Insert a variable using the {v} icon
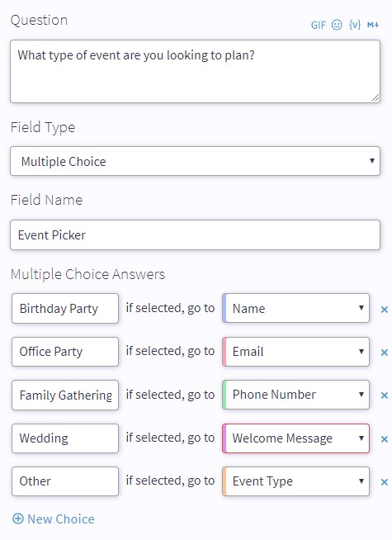 pos(355,25)
